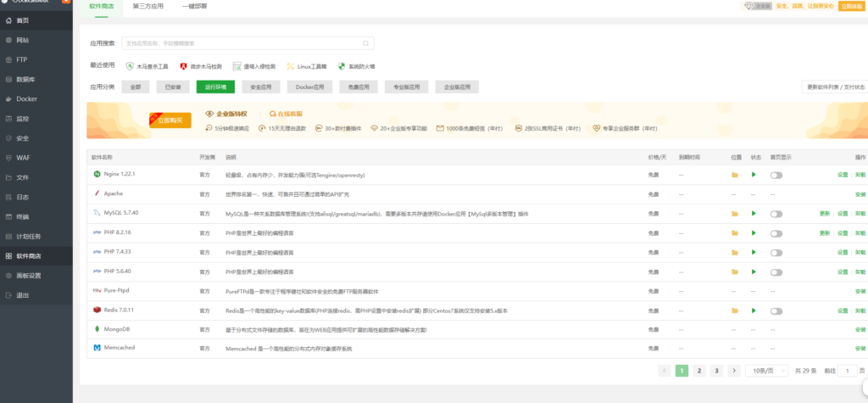Image resolution: width=868 pixels, height=403 pixels.
Task: Open the PHP 5.6.40 folder location icon
Action: click(x=735, y=272)
